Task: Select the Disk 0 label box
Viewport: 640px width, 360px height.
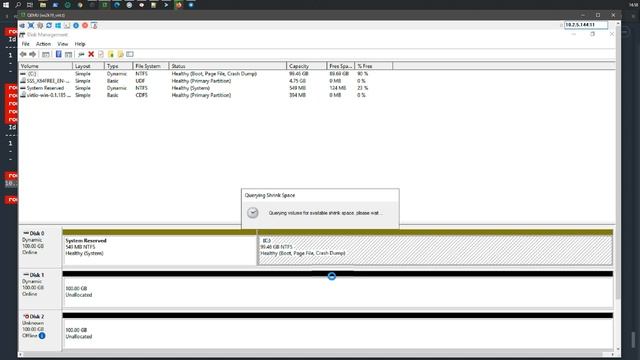Action: [40, 247]
